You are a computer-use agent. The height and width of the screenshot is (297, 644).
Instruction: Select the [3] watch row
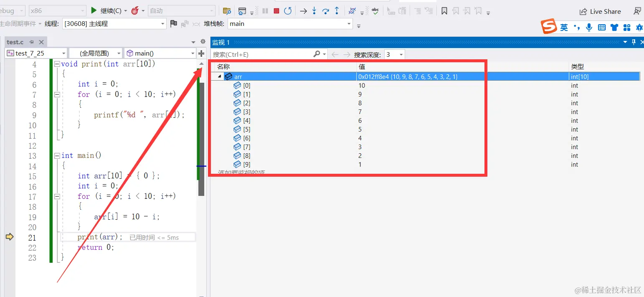(425, 112)
